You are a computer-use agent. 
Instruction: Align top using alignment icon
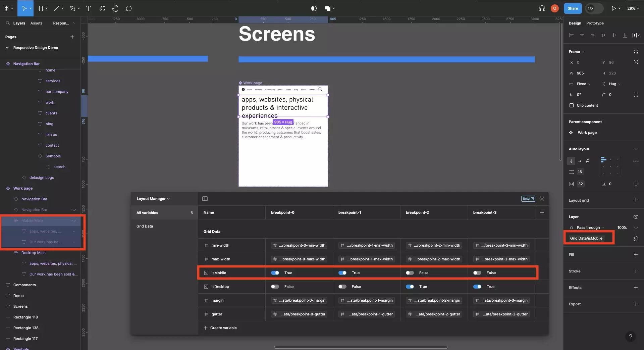coord(603,35)
